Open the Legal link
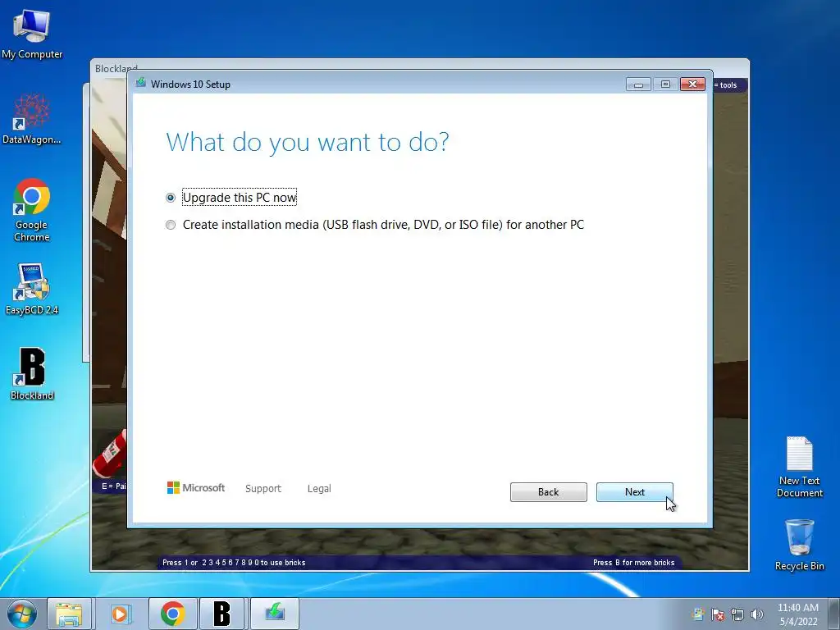The image size is (840, 630). click(x=319, y=489)
